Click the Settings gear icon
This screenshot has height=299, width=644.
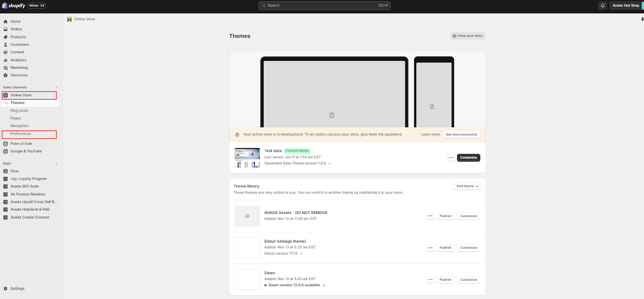6,289
